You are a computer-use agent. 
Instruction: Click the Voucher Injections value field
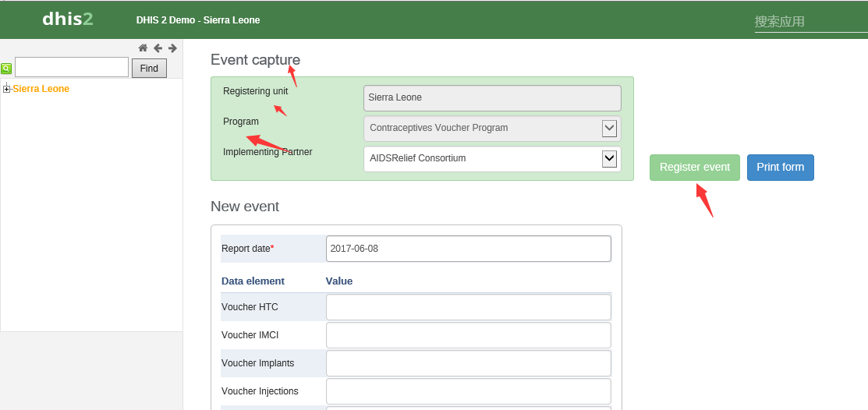pyautogui.click(x=468, y=391)
